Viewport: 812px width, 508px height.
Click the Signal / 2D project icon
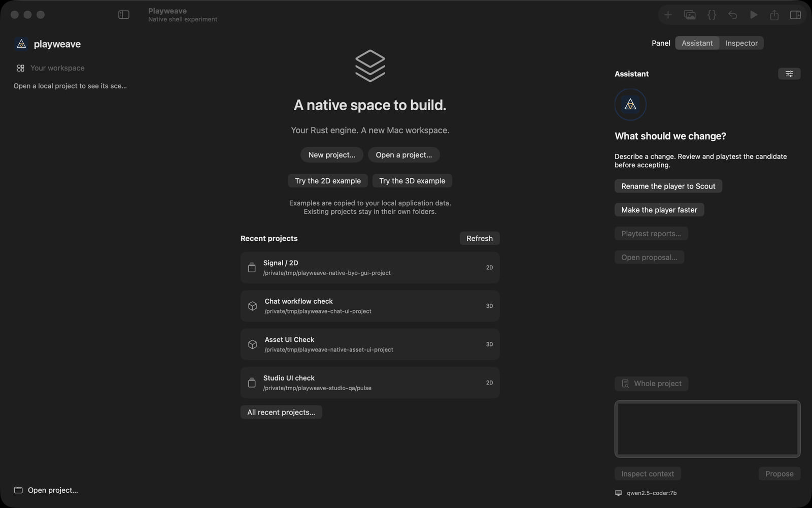pyautogui.click(x=252, y=267)
